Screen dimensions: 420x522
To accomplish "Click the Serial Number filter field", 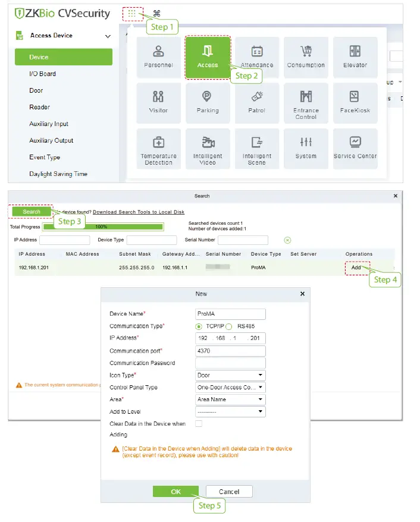I will pos(243,240).
